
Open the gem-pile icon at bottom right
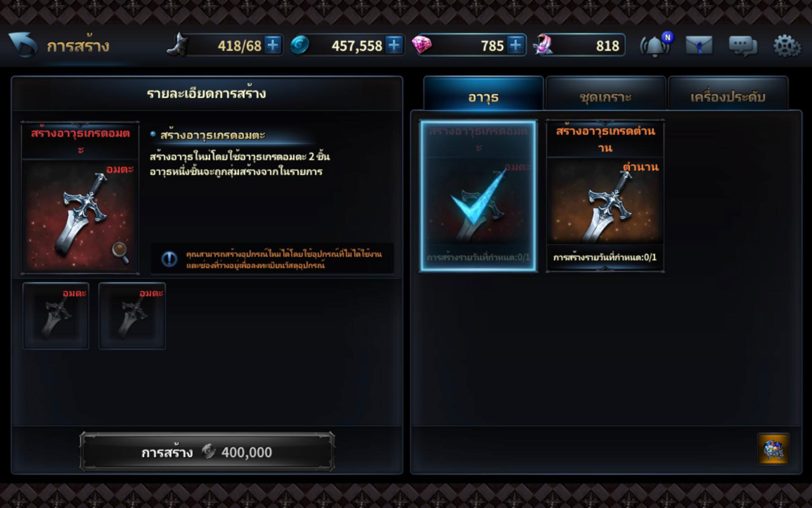click(x=773, y=449)
